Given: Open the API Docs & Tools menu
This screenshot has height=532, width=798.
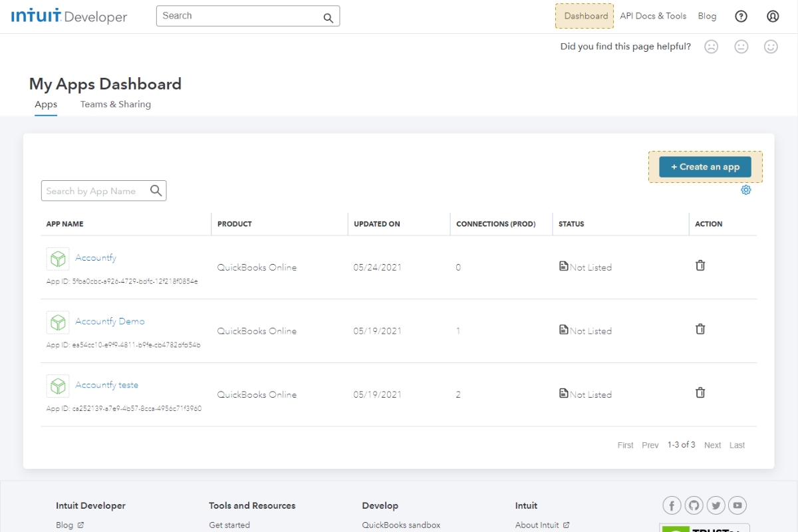Looking at the screenshot, I should pyautogui.click(x=653, y=16).
